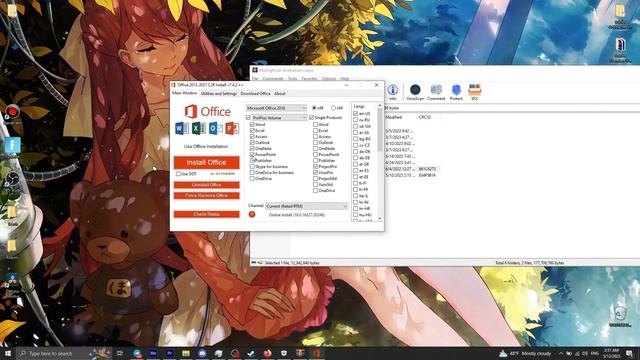
Task: Switch to Download Office tab
Action: click(255, 93)
